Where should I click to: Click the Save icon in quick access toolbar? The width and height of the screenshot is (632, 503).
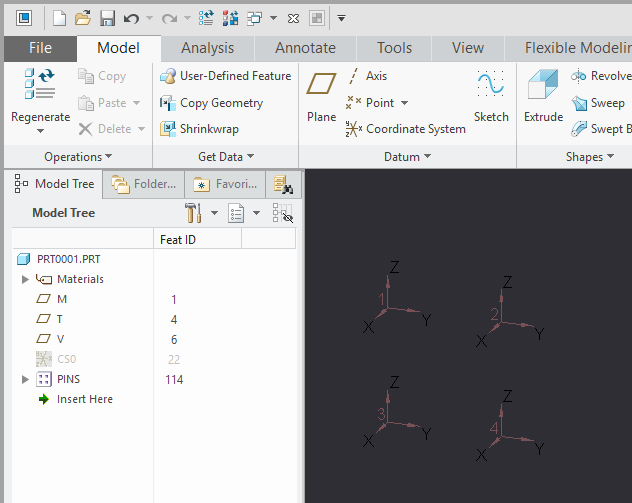[107, 18]
